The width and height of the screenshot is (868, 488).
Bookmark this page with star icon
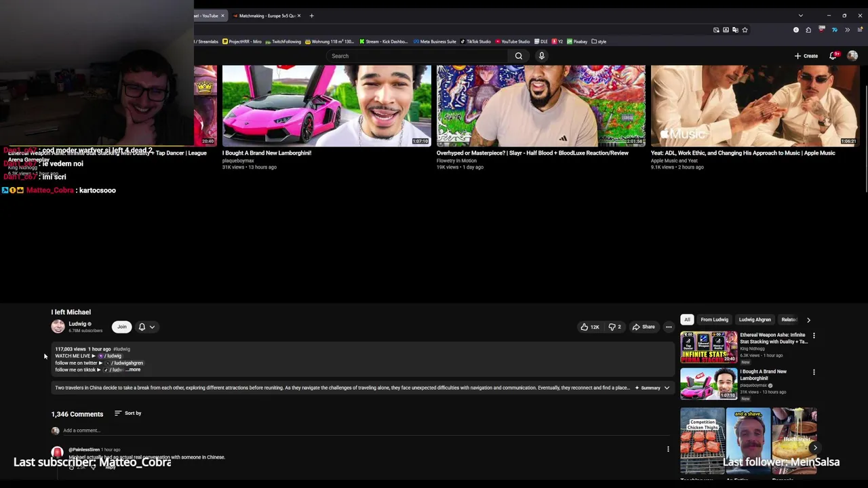click(x=745, y=30)
